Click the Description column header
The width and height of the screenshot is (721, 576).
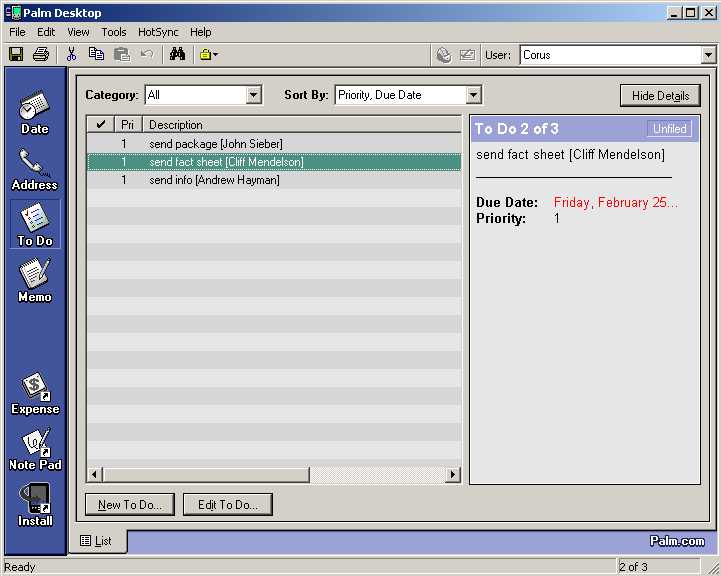302,125
